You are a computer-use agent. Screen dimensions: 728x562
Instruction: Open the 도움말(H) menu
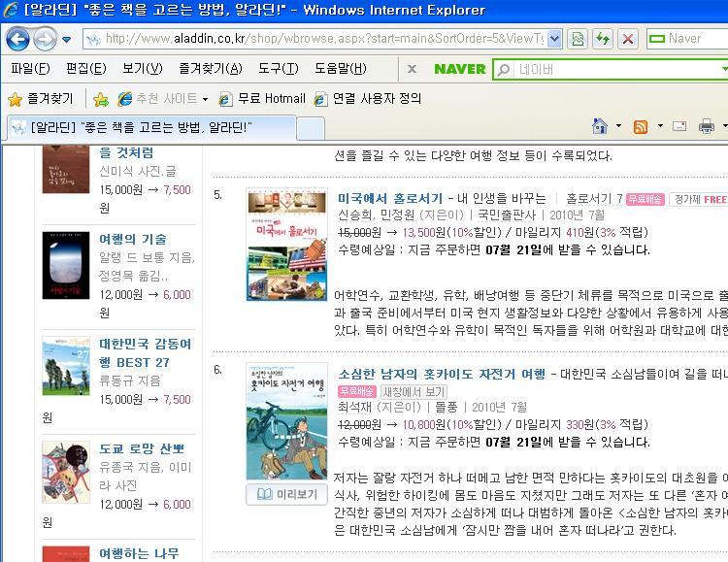tap(341, 69)
